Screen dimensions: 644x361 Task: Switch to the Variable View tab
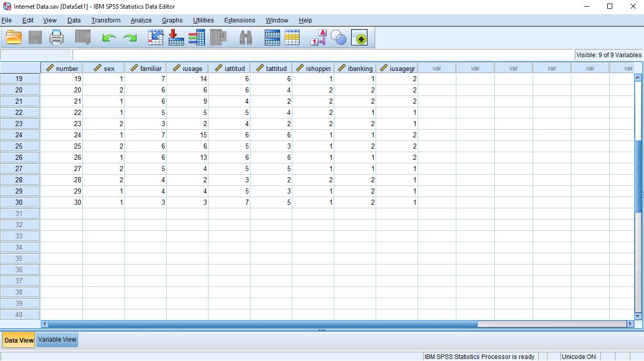pyautogui.click(x=56, y=340)
